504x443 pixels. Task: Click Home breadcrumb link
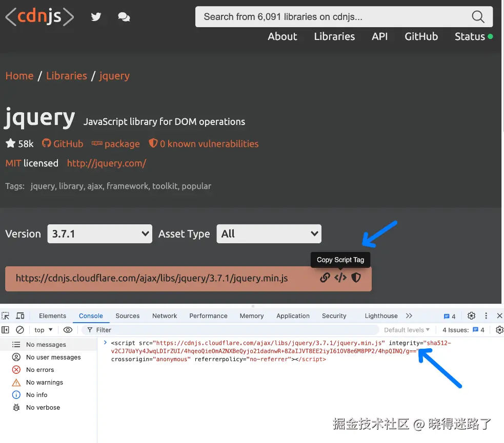(19, 76)
